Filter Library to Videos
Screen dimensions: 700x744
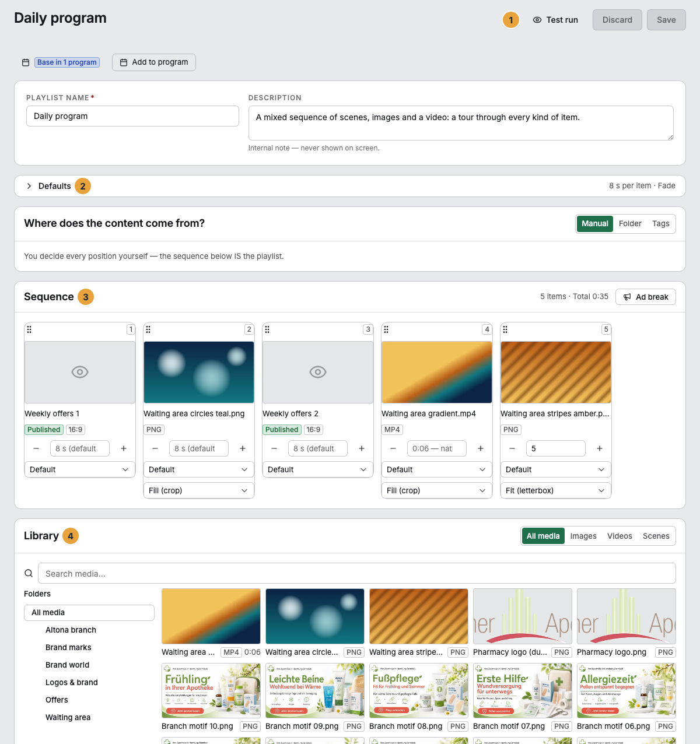[619, 536]
